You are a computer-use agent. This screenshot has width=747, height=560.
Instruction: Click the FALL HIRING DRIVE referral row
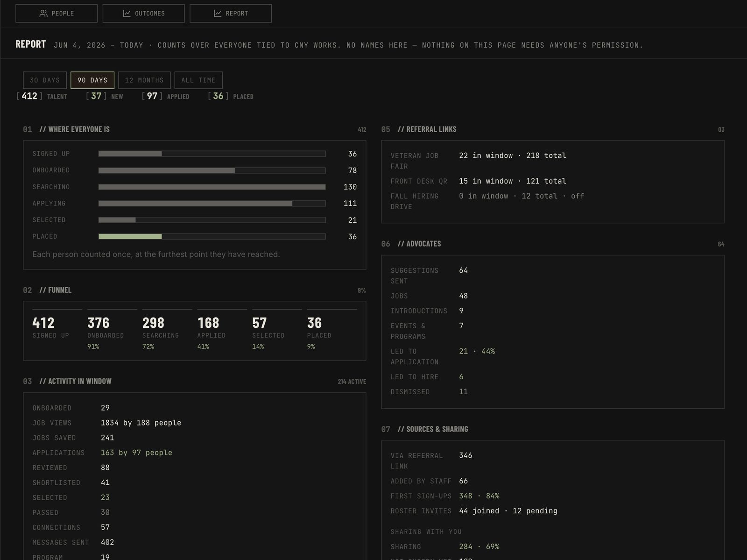[553, 201]
